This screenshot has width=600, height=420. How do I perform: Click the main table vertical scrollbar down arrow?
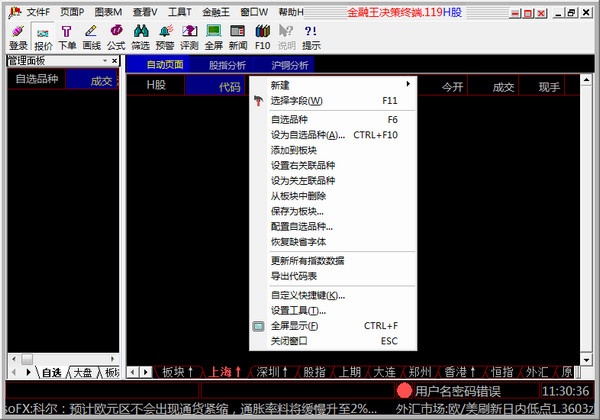(x=586, y=360)
